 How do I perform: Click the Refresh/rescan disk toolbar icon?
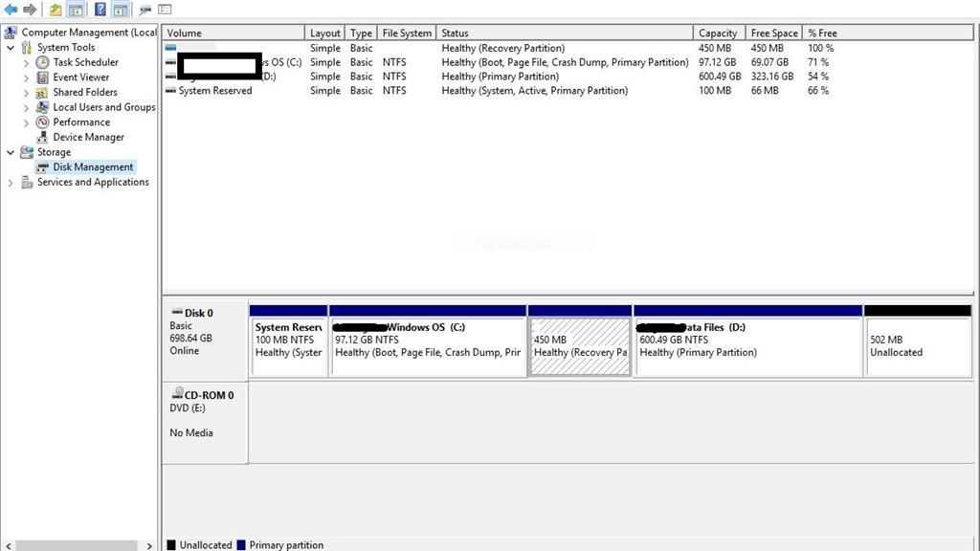[x=145, y=10]
